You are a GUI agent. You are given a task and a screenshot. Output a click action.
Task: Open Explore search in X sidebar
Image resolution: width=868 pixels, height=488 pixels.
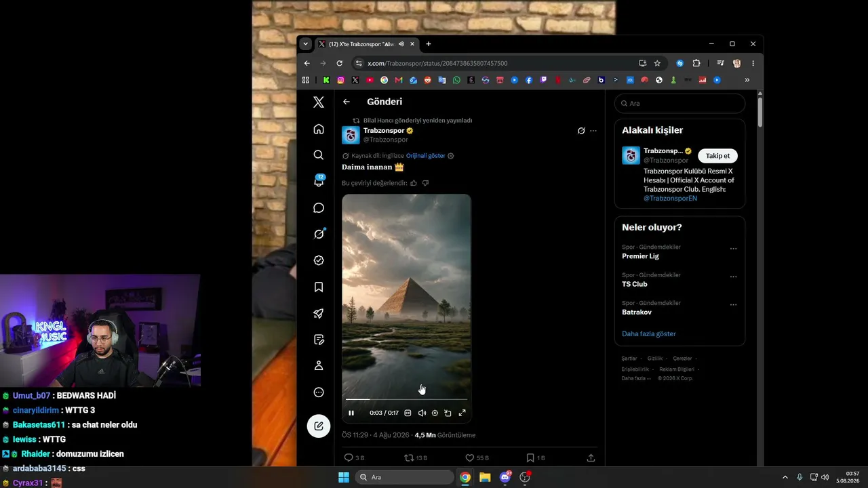[x=319, y=155]
